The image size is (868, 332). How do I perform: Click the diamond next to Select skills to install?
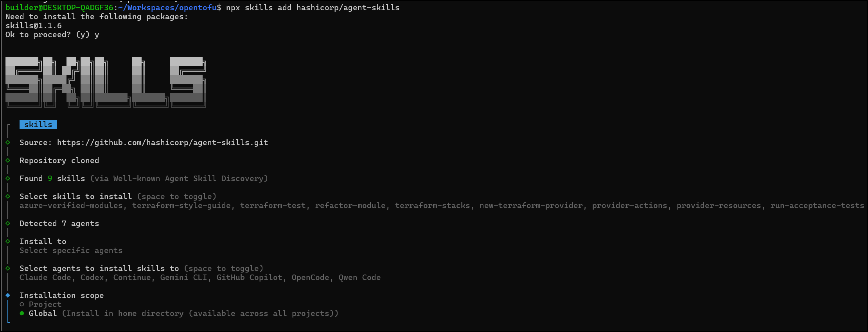coord(8,196)
